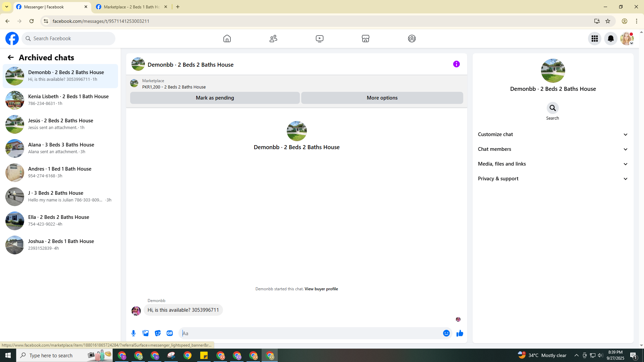Image resolution: width=644 pixels, height=362 pixels.
Task: Open the Facebook notifications bell
Action: point(610,39)
